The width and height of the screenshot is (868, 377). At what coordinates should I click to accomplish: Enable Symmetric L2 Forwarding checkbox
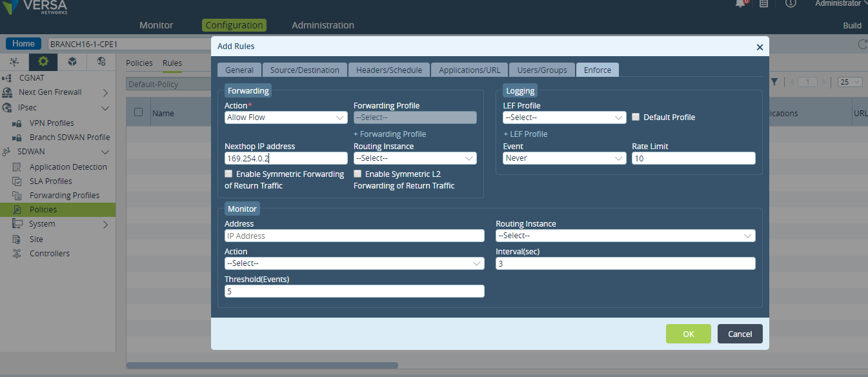pos(358,174)
